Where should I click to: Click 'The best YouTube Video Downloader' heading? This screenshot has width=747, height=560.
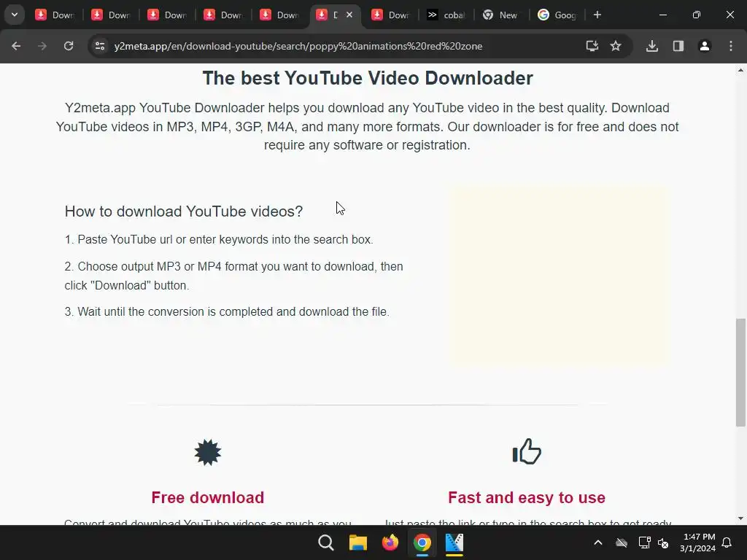(x=368, y=78)
